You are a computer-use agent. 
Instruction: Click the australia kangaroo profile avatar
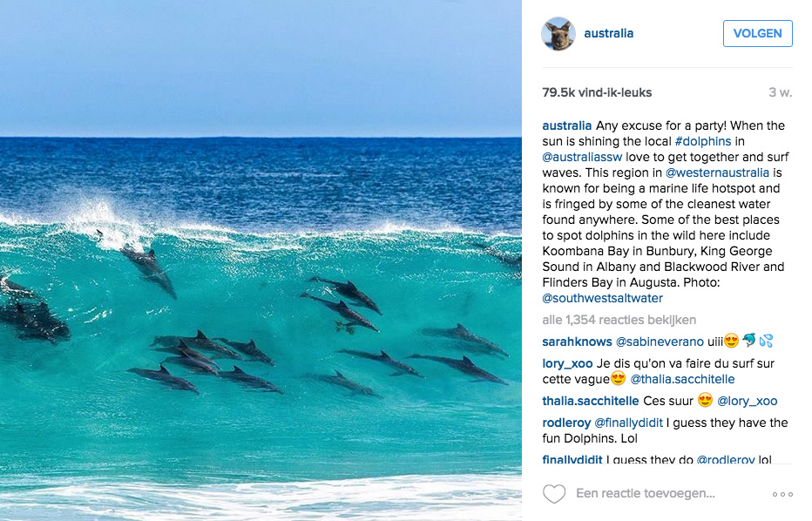coord(558,34)
